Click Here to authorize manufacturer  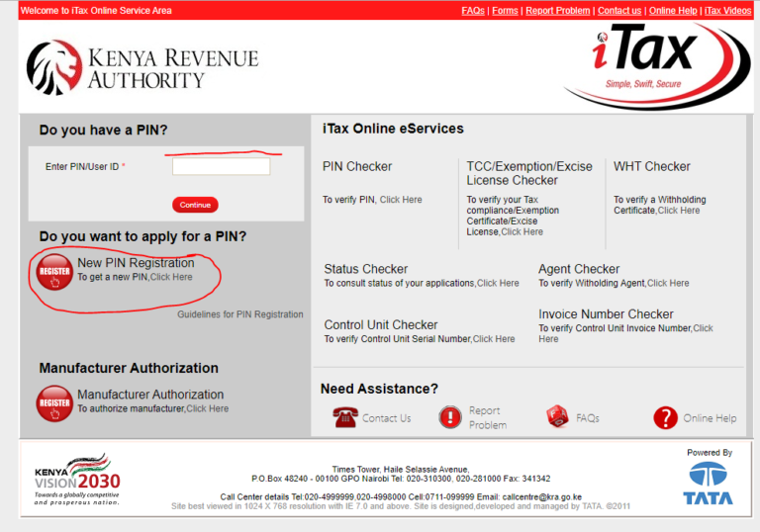pos(208,409)
